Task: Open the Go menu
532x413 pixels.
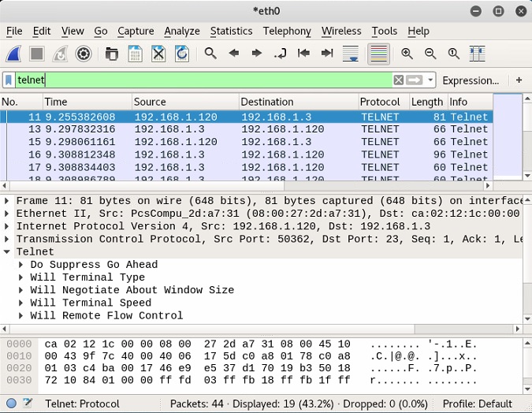Action: coord(101,31)
